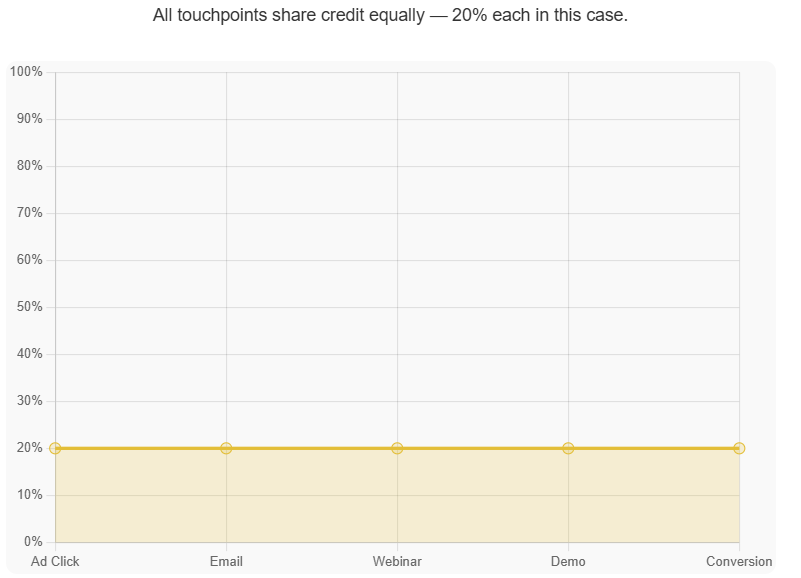Viewport: 801px width, 578px height.
Task: Click the Ad Click axis label
Action: [x=55, y=562]
